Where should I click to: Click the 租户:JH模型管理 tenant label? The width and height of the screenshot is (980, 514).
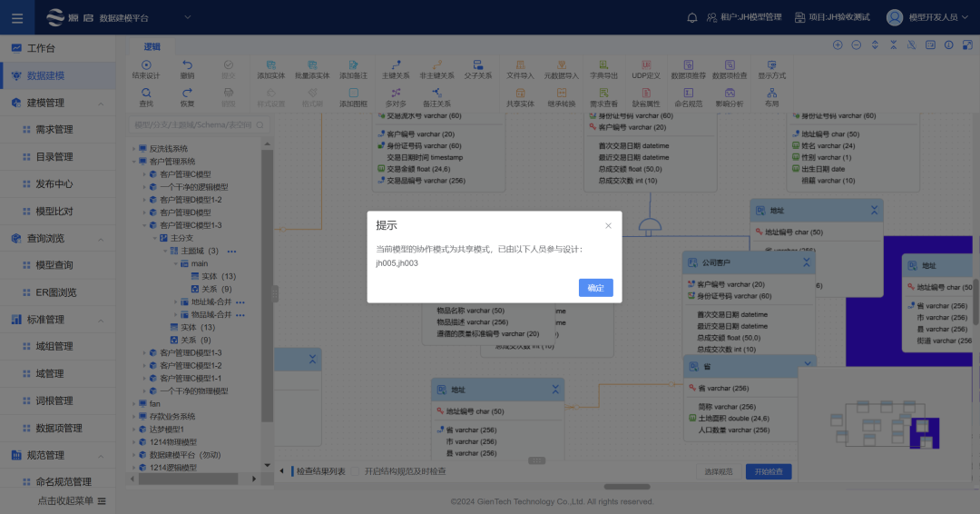[x=744, y=17]
